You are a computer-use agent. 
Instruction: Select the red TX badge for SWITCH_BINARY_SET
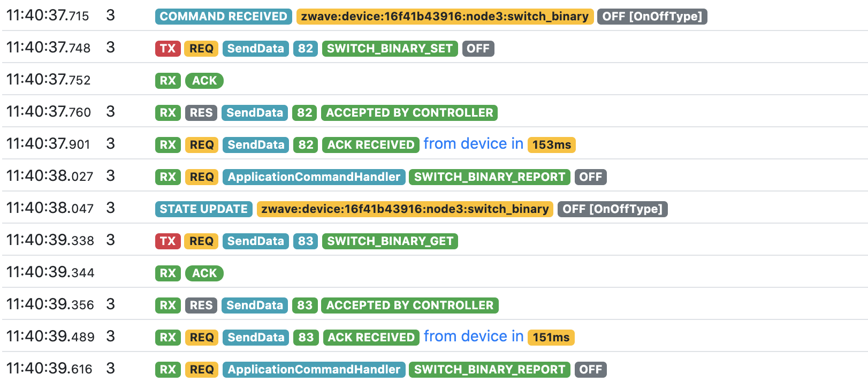(x=168, y=49)
